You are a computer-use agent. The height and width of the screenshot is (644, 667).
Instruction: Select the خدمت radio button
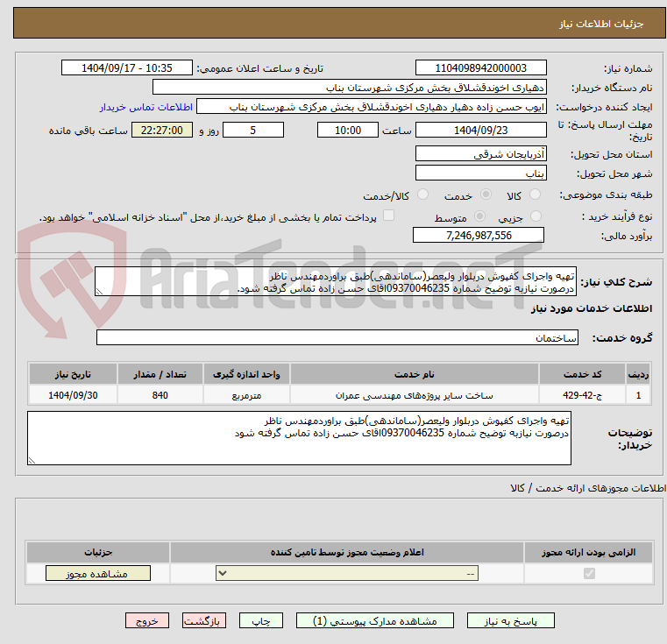point(486,195)
